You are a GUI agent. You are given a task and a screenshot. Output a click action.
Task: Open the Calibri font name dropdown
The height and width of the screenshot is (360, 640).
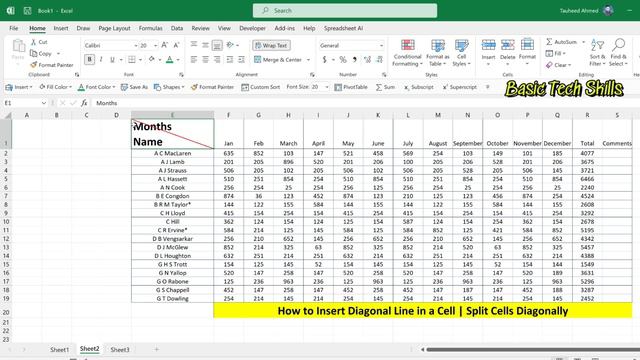pos(136,46)
